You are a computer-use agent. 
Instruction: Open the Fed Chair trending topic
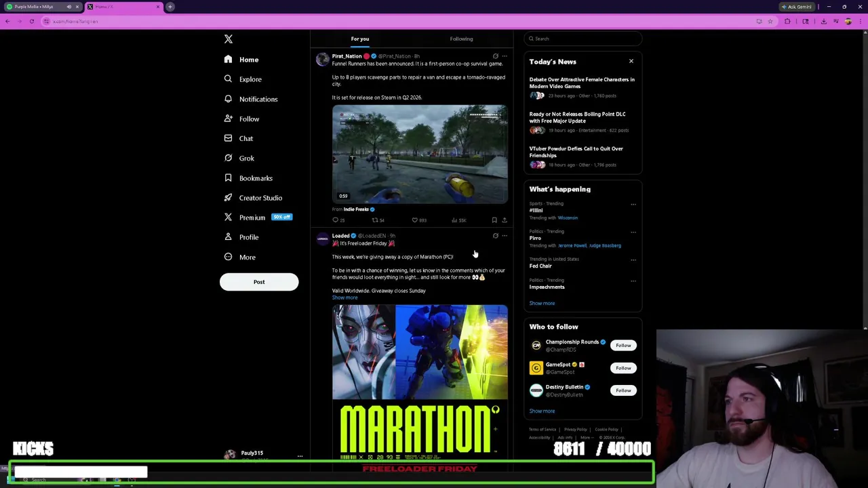click(x=540, y=266)
